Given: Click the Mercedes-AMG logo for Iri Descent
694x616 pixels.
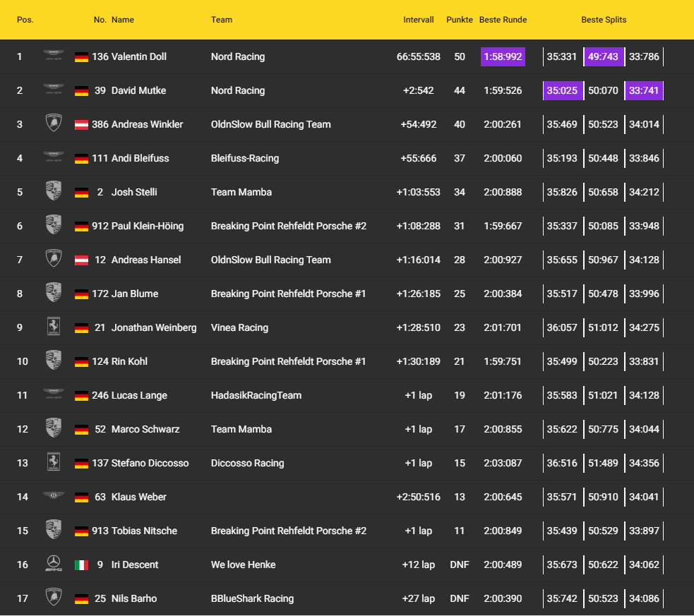Looking at the screenshot, I should (x=53, y=564).
